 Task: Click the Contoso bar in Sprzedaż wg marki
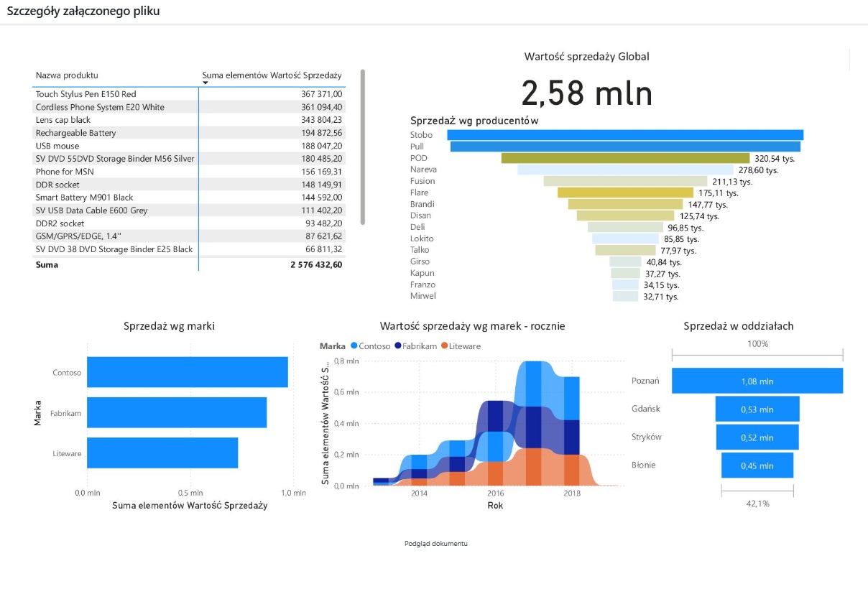187,372
